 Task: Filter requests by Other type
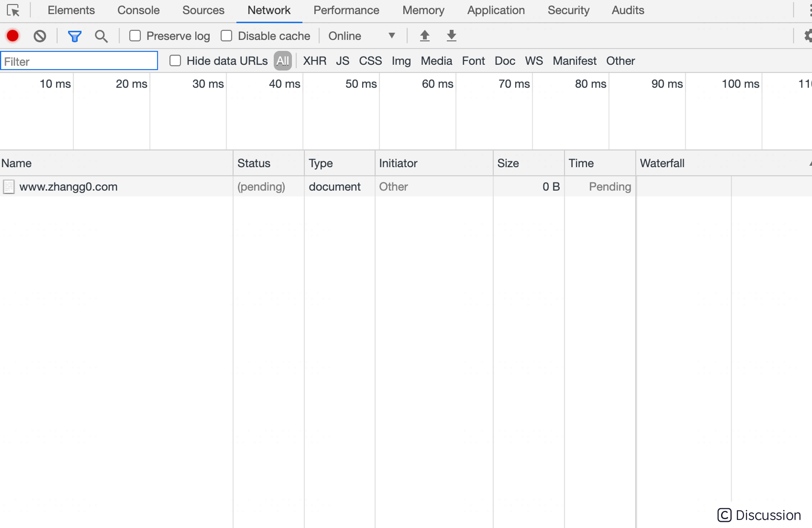coord(620,61)
